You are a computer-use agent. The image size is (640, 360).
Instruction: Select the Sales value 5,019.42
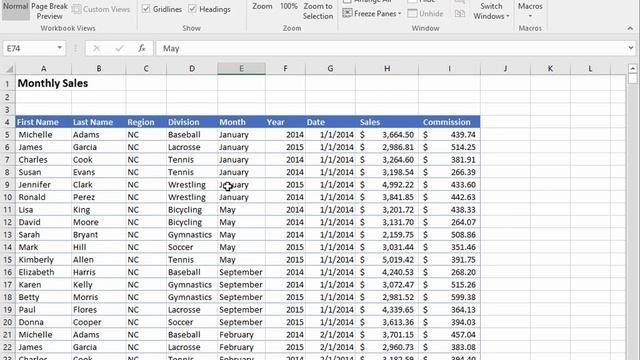tap(387, 260)
